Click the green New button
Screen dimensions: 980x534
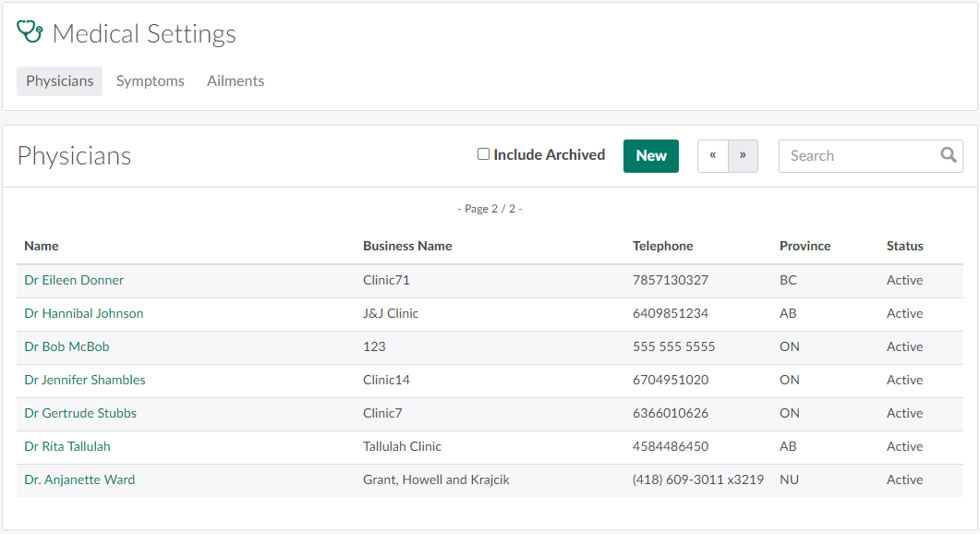pyautogui.click(x=650, y=156)
